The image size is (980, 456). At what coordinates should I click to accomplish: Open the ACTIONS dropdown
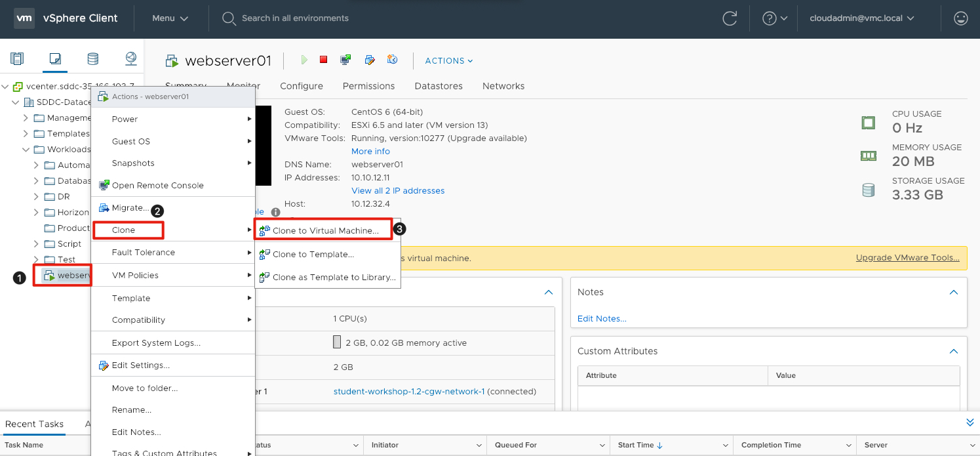(x=449, y=60)
